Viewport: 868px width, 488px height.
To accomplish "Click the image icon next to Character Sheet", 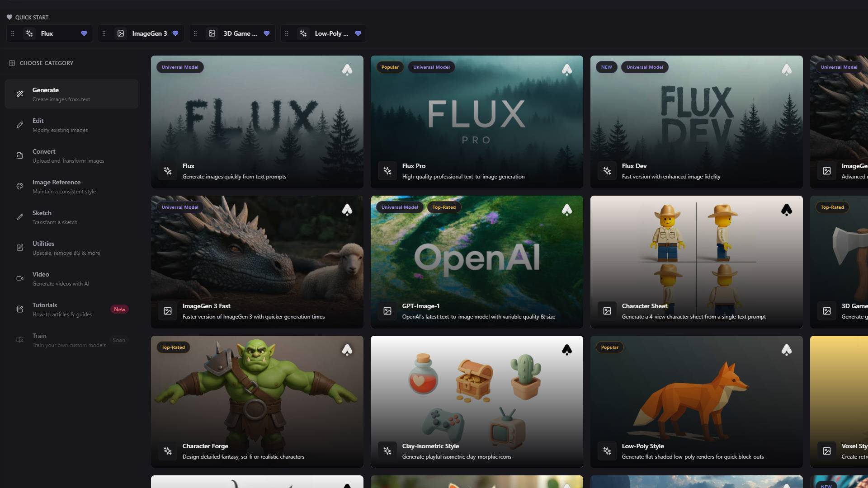I will tap(607, 311).
